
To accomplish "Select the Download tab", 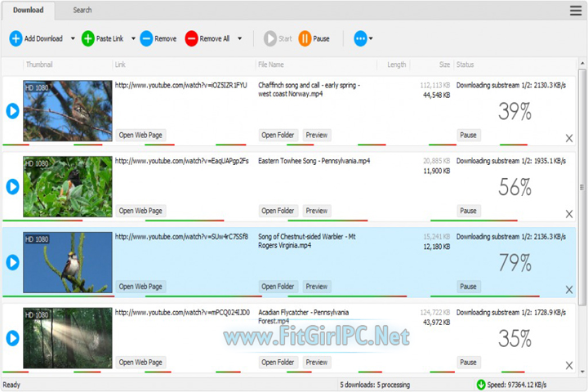I will (28, 11).
